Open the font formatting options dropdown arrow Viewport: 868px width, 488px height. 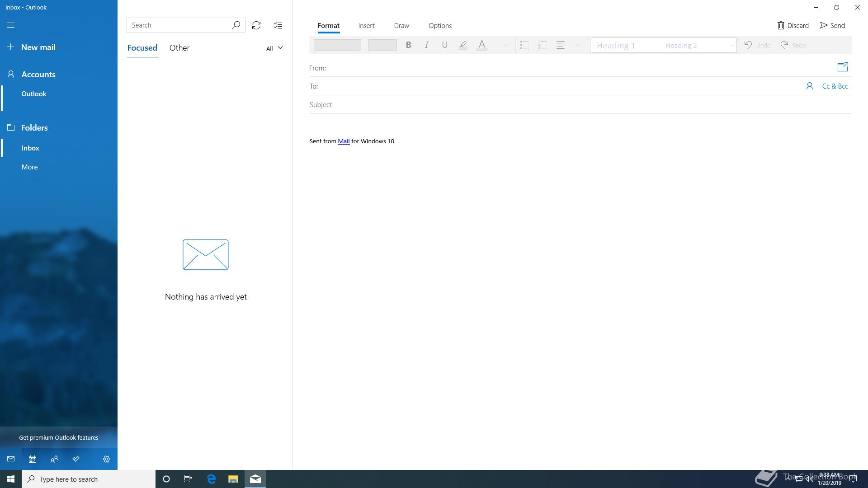(x=505, y=45)
